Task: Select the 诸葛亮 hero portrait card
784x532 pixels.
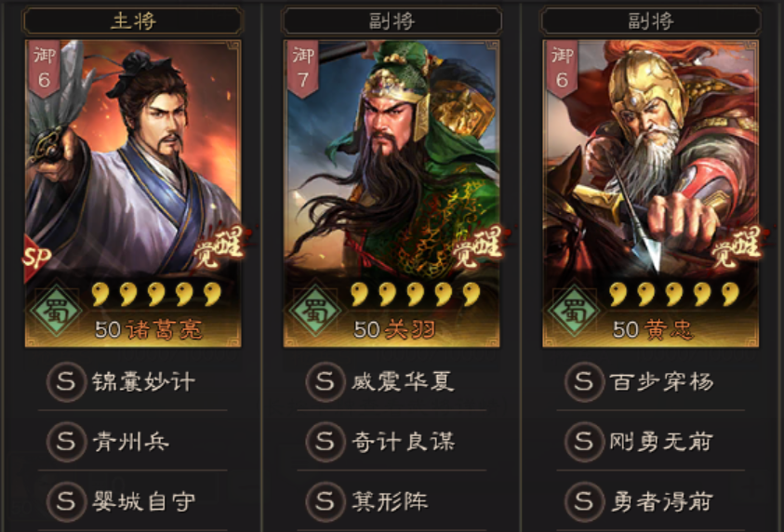Action: pyautogui.click(x=133, y=193)
